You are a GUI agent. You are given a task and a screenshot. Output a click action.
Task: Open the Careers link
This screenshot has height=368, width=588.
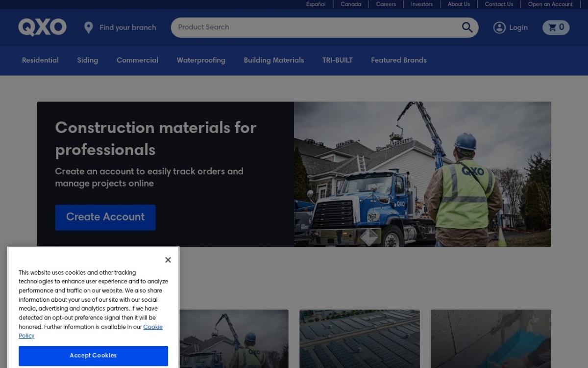point(386,4)
